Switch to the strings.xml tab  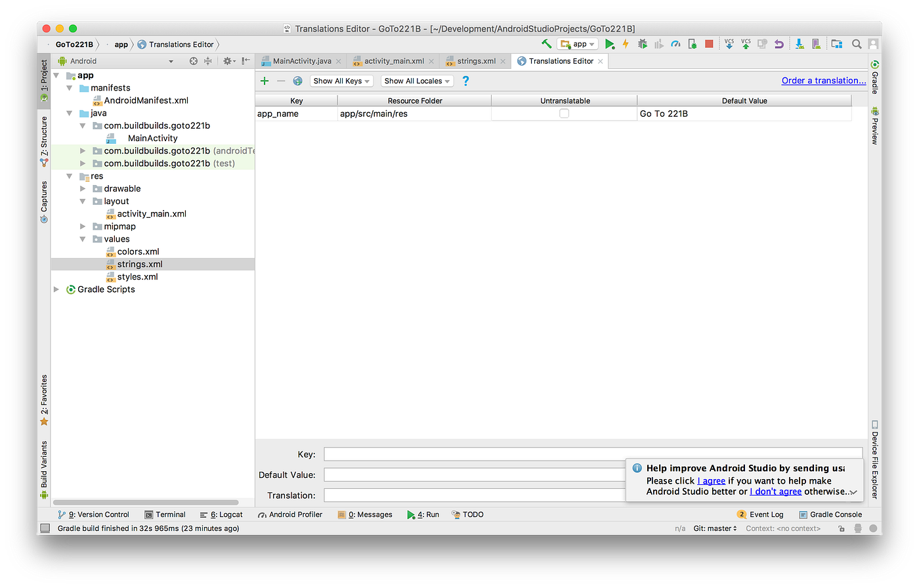(x=475, y=60)
